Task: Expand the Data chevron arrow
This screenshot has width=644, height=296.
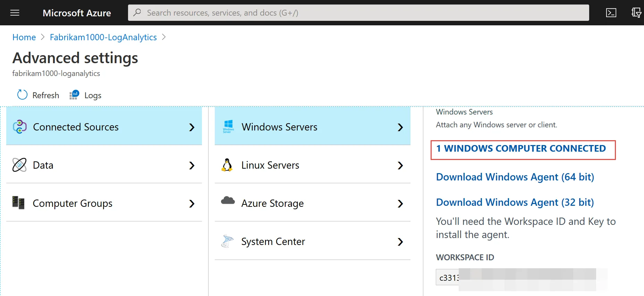Action: (192, 166)
